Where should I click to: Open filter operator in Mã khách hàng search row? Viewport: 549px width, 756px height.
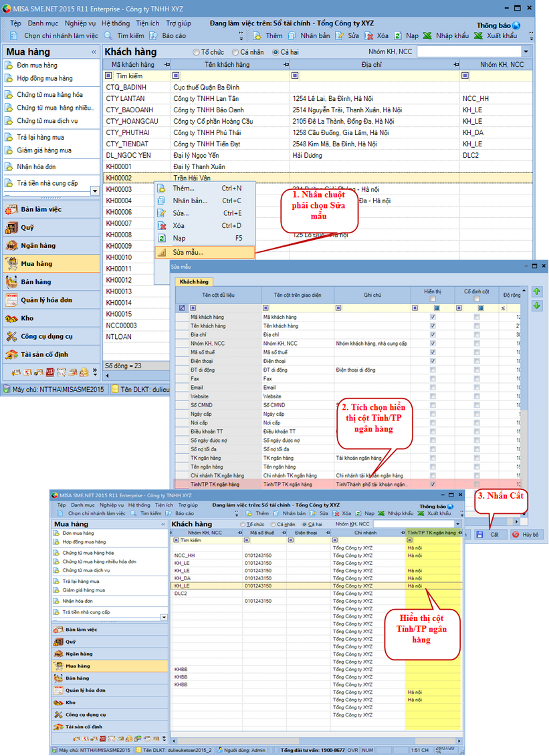click(108, 76)
